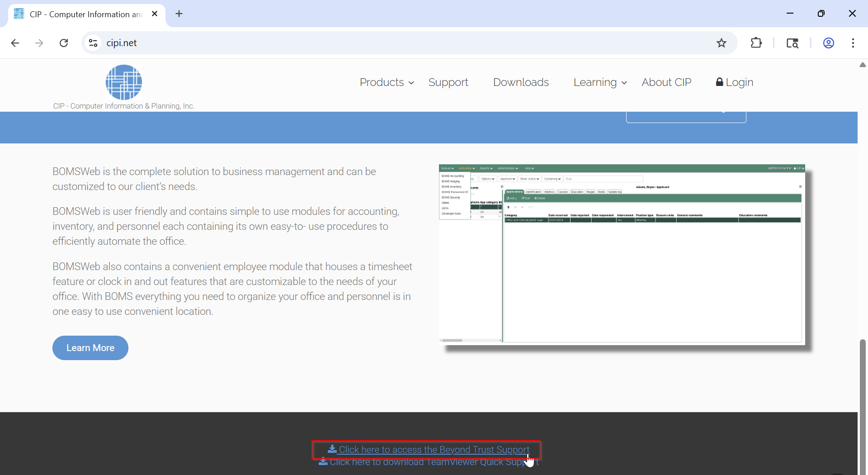Screen dimensions: 868x475
Task: Open the Support page
Action: (448, 82)
